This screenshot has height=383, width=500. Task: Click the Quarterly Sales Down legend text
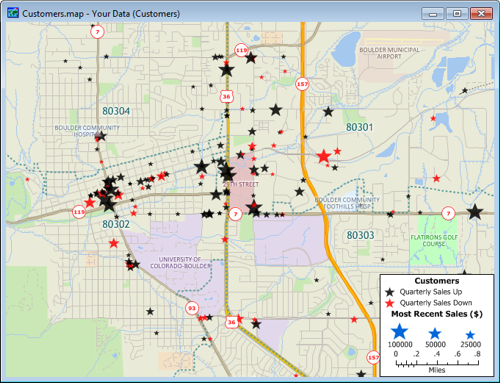pyautogui.click(x=436, y=303)
